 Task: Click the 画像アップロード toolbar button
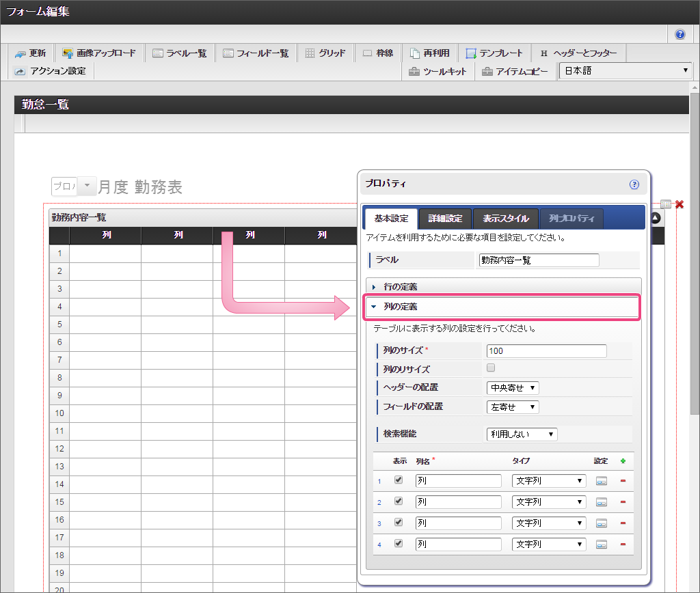99,53
